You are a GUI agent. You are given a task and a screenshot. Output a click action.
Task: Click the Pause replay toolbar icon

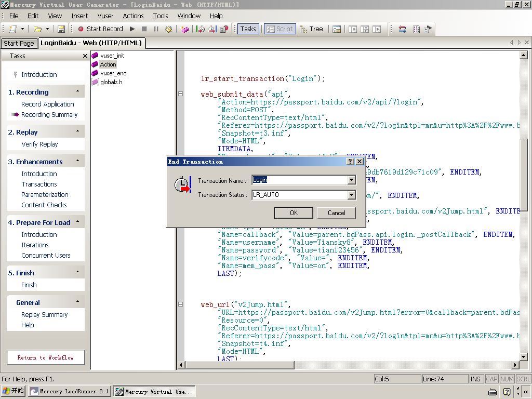156,29
